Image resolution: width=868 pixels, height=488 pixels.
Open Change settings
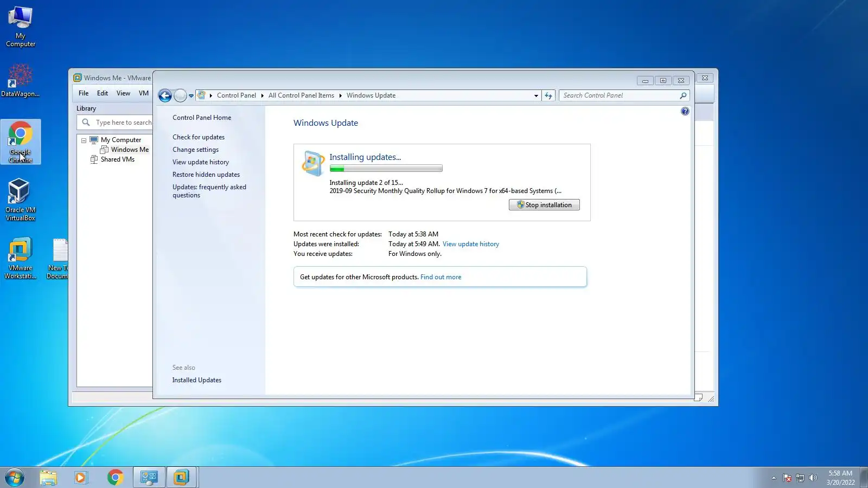click(196, 150)
